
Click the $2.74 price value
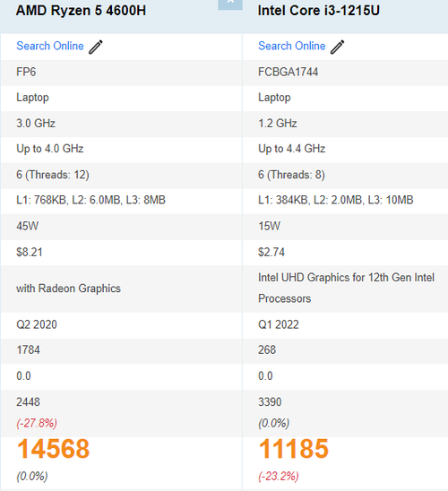click(271, 252)
